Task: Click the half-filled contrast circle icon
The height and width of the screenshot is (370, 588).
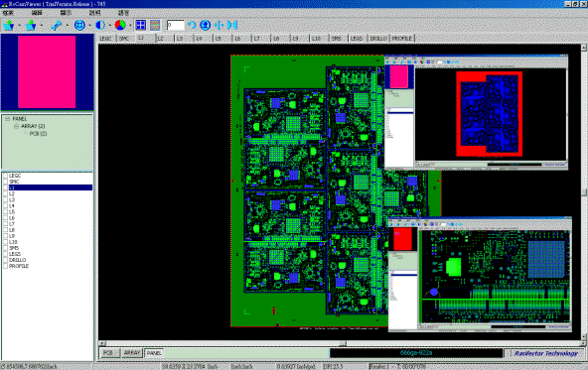Action: tap(100, 25)
